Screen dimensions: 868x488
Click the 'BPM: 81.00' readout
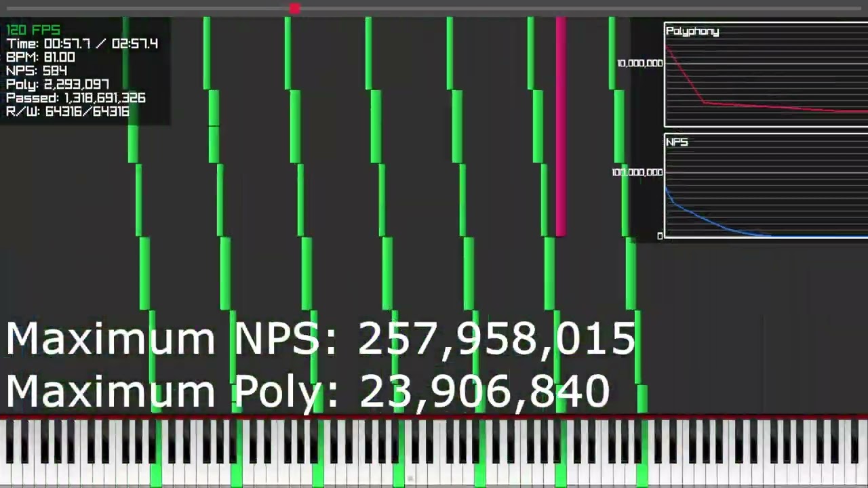41,58
